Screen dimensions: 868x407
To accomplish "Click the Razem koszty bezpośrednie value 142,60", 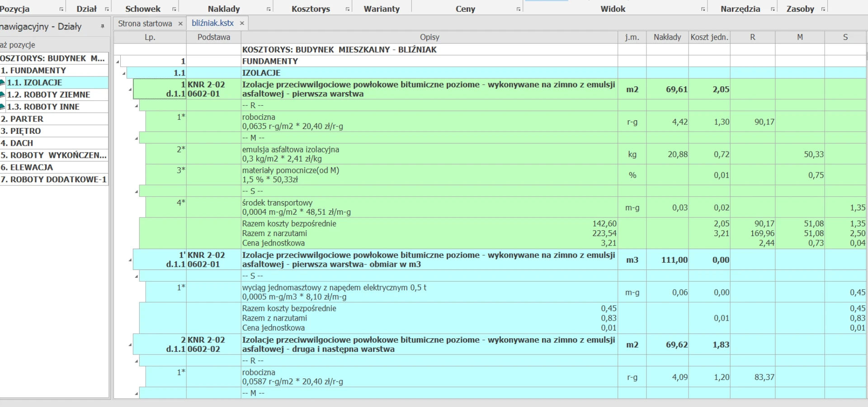I will point(604,224).
